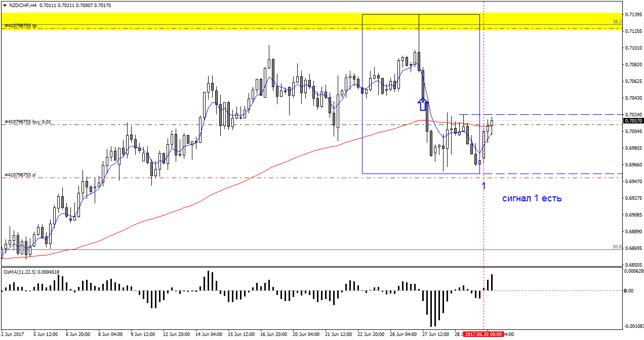Screen dimensions: 644x340
Task: Click the 22 Jun 20:00 time axis label
Action: [371, 334]
